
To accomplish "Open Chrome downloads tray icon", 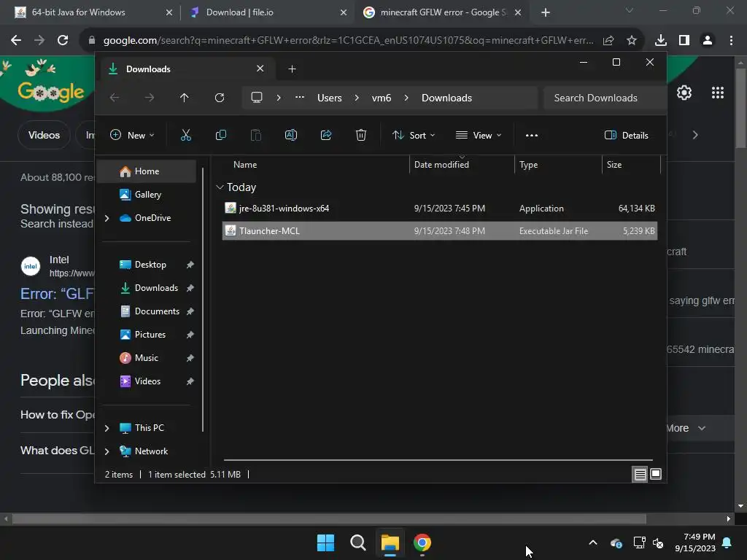I will pyautogui.click(x=661, y=41).
